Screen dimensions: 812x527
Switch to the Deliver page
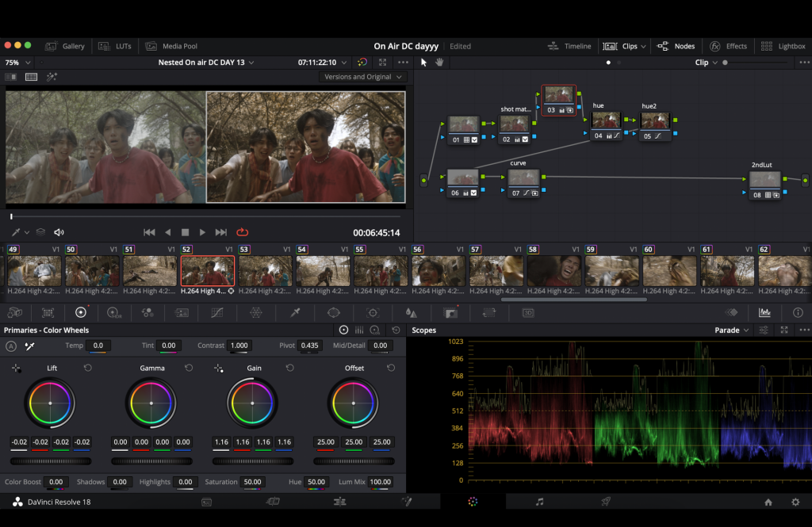[606, 502]
